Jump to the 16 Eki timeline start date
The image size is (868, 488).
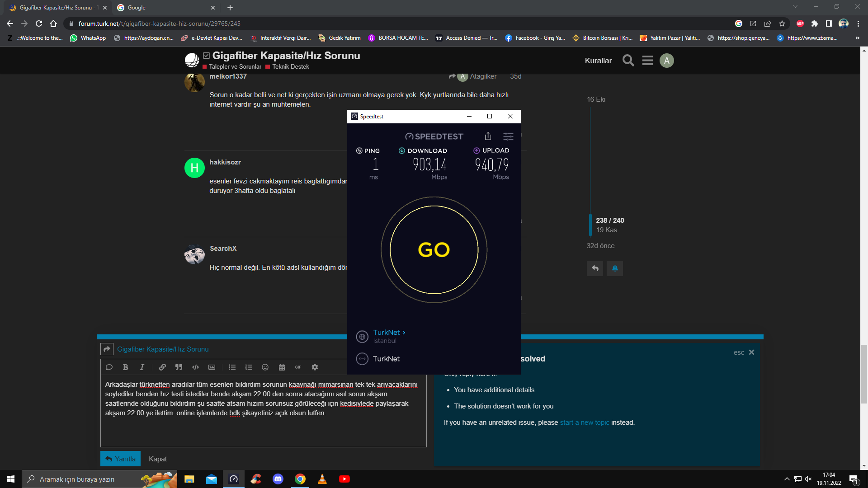tap(596, 99)
